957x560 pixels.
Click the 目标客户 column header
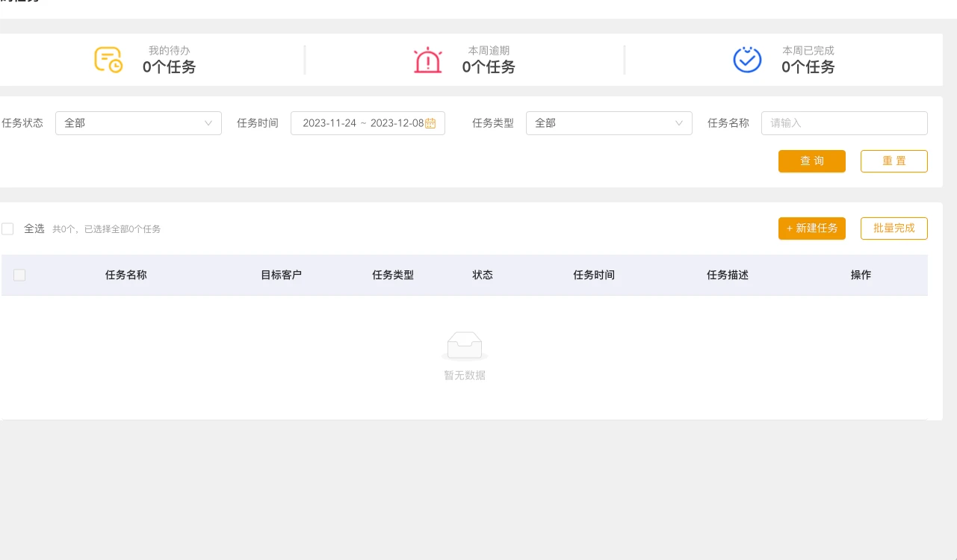pos(281,275)
